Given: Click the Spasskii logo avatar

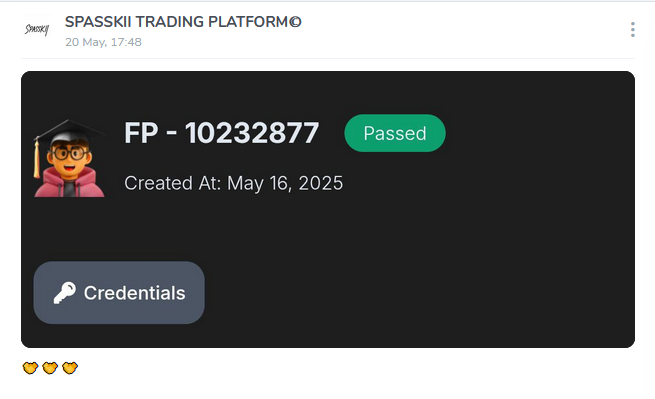Looking at the screenshot, I should pos(37,29).
